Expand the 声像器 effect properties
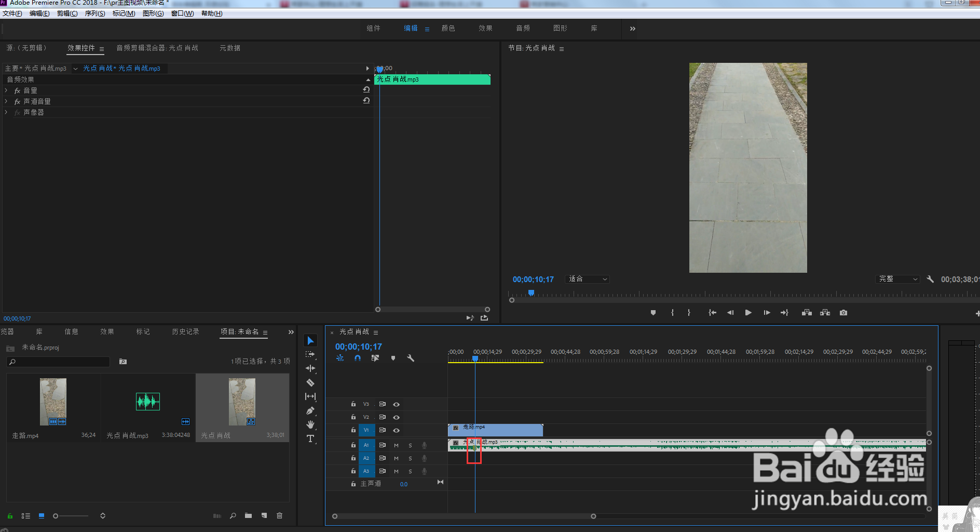 [x=6, y=112]
